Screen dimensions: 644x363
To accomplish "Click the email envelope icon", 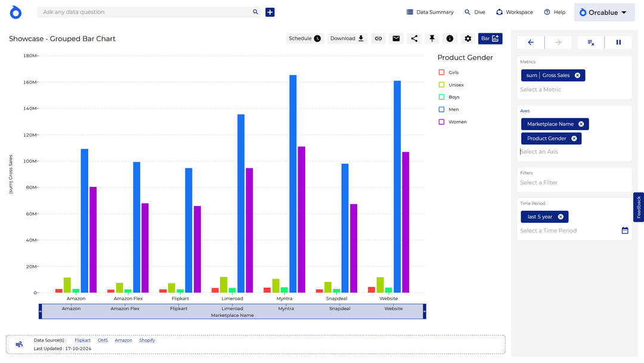I will pyautogui.click(x=396, y=39).
